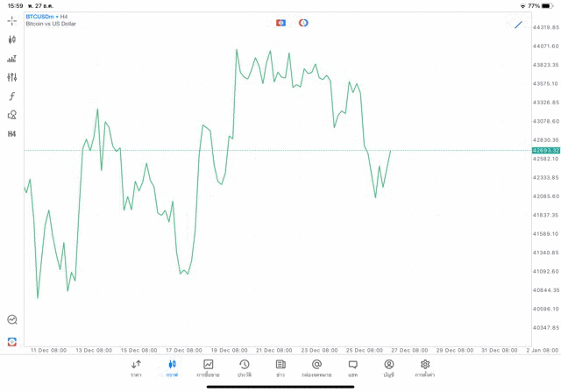Go to the การซื้อขาย trade tab

209,367
